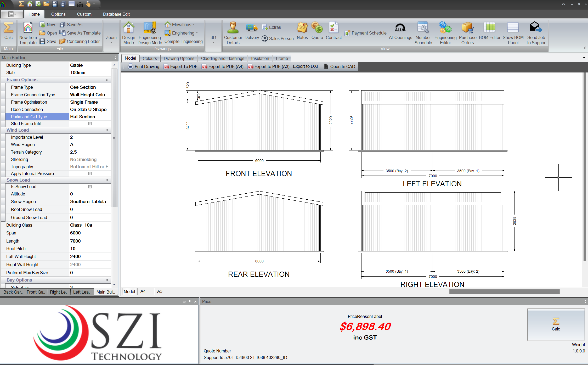
Task: Enable Apply Internal Pressure checkbox
Action: tap(90, 174)
